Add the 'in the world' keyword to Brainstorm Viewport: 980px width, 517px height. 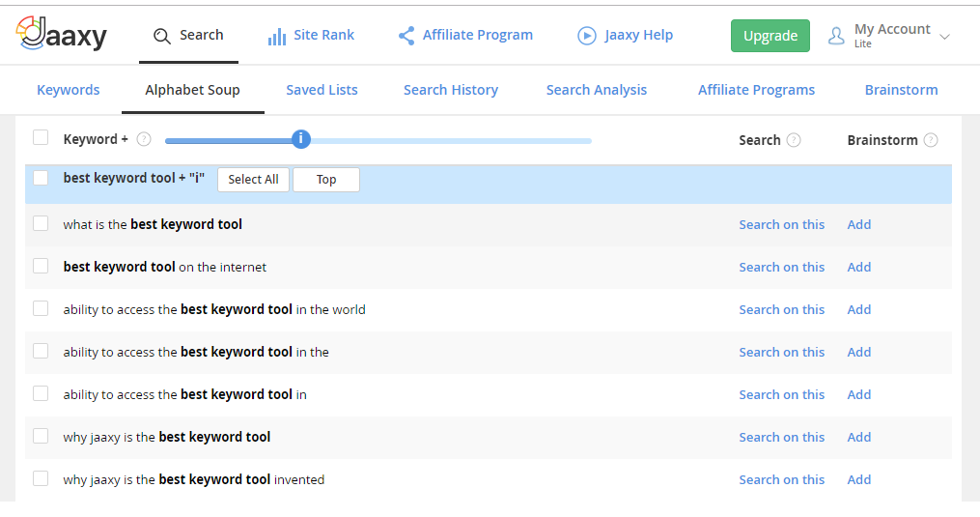[x=858, y=310]
